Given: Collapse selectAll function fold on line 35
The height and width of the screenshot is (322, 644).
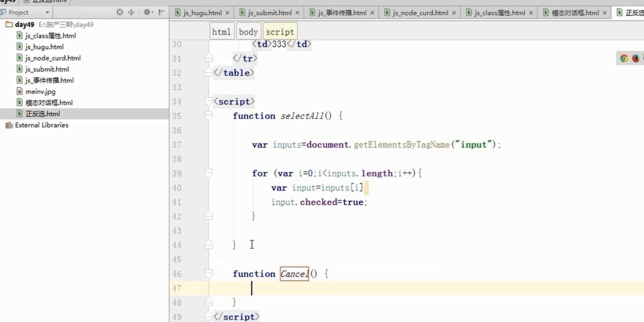Looking at the screenshot, I should pyautogui.click(x=209, y=116).
